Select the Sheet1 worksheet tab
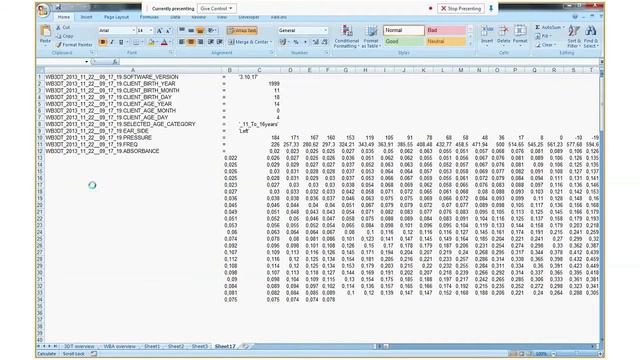The height and width of the screenshot is (360, 640). 152,346
